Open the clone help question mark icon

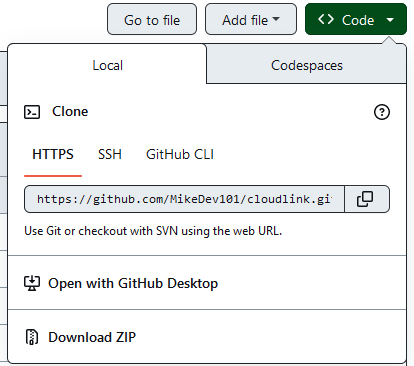pos(382,112)
